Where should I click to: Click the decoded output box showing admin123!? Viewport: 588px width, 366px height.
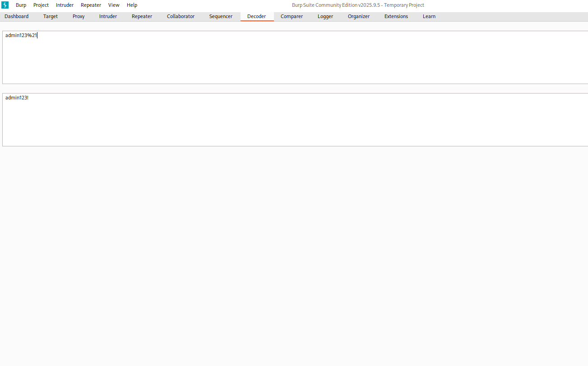[293, 120]
